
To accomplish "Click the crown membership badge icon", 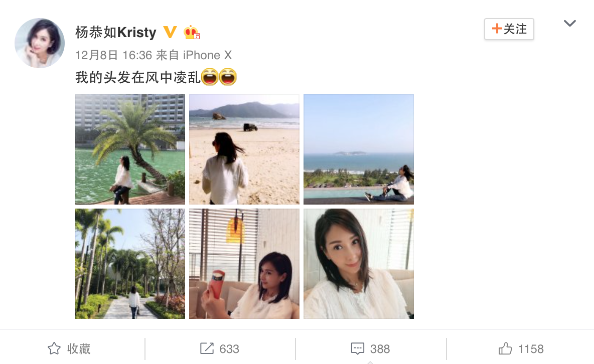I will (x=191, y=32).
